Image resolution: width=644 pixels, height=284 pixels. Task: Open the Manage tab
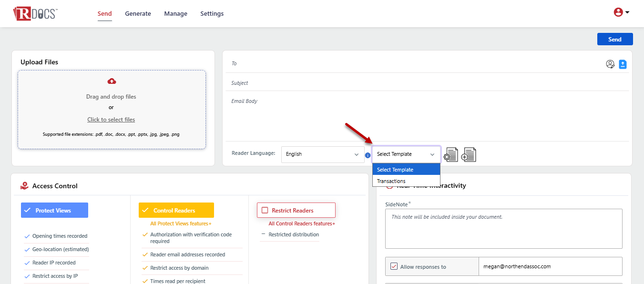[175, 14]
